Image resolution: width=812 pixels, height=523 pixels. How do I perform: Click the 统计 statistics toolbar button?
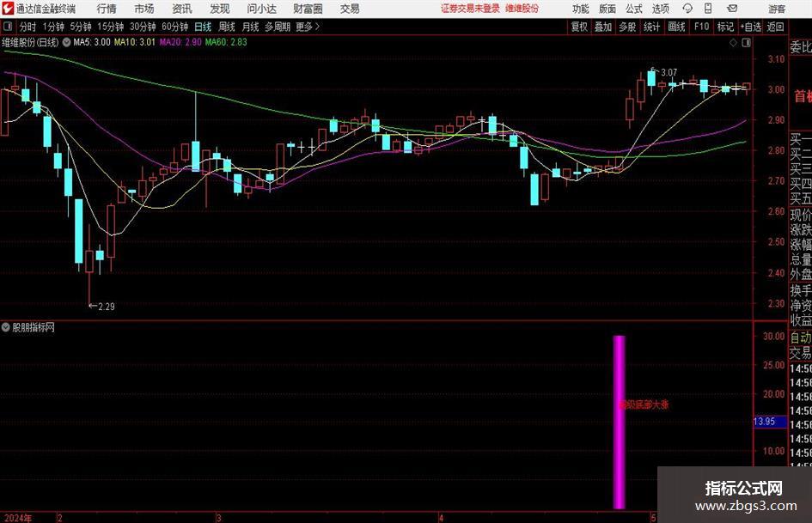point(651,27)
